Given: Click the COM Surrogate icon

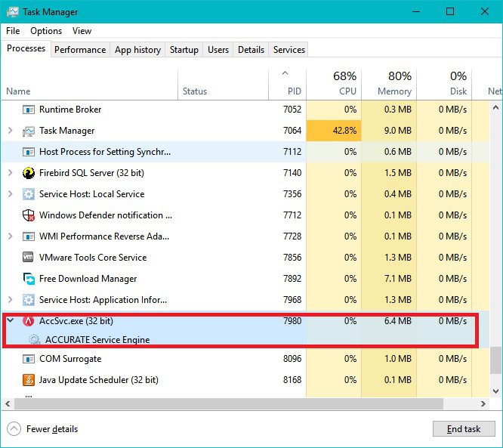Looking at the screenshot, I should point(29,359).
